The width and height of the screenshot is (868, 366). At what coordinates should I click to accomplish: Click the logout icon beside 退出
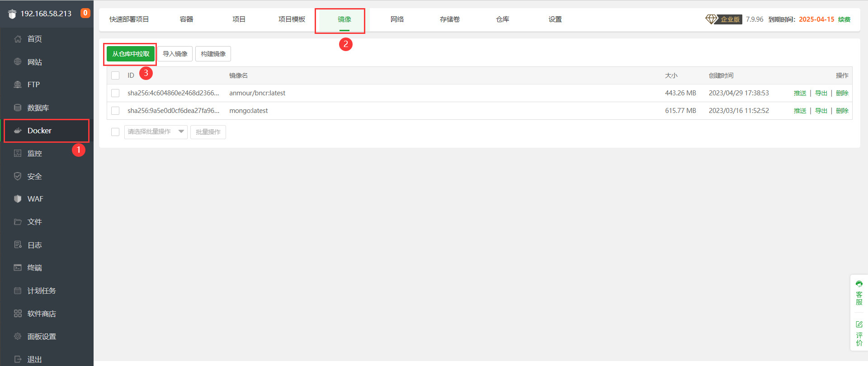[x=18, y=359]
